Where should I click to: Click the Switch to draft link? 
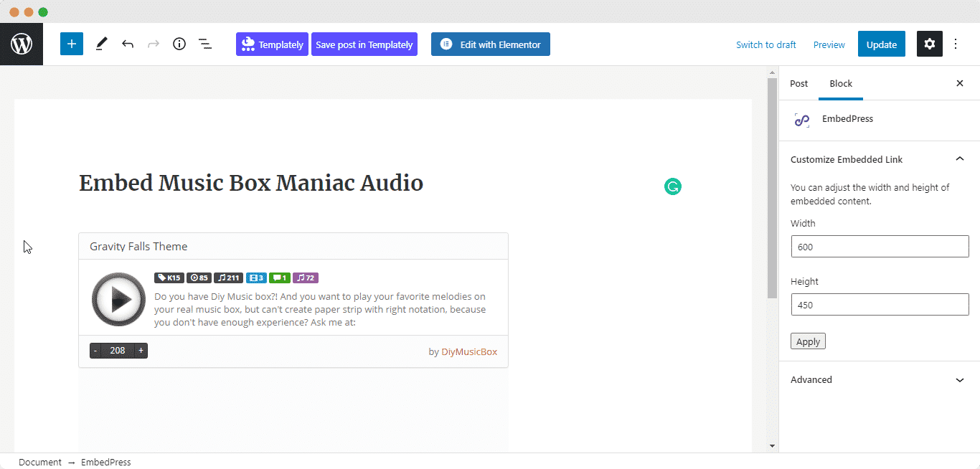tap(765, 44)
